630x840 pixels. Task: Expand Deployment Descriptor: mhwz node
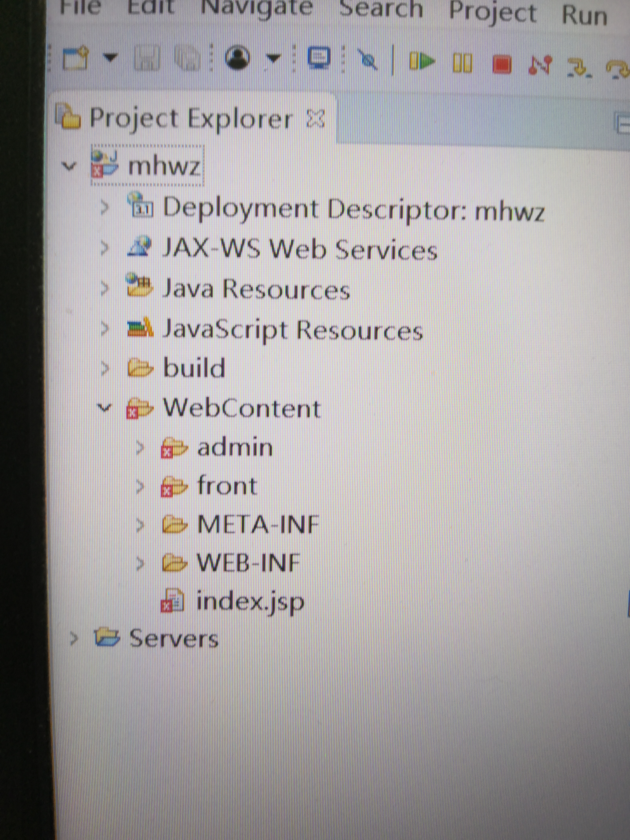click(104, 207)
